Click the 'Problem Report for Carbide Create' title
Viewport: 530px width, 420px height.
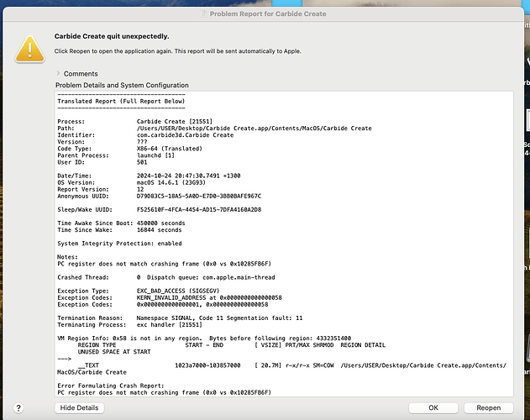point(268,14)
